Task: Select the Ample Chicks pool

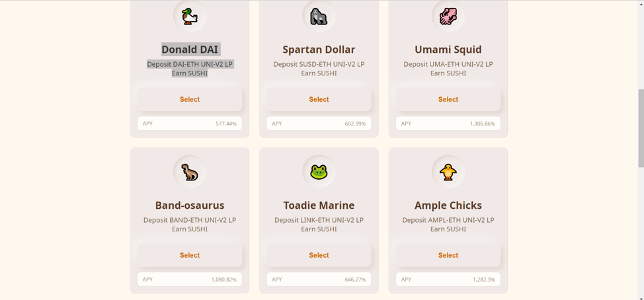Action: (x=448, y=255)
